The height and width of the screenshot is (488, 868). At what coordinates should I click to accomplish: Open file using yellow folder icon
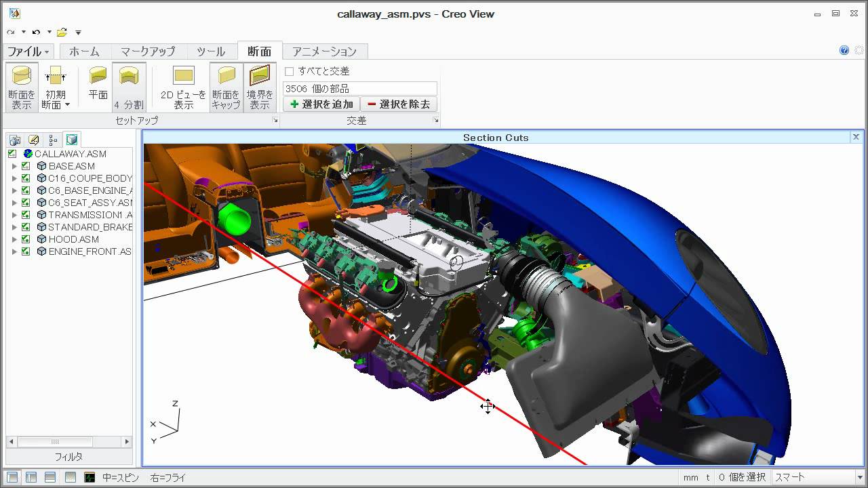click(x=62, y=32)
